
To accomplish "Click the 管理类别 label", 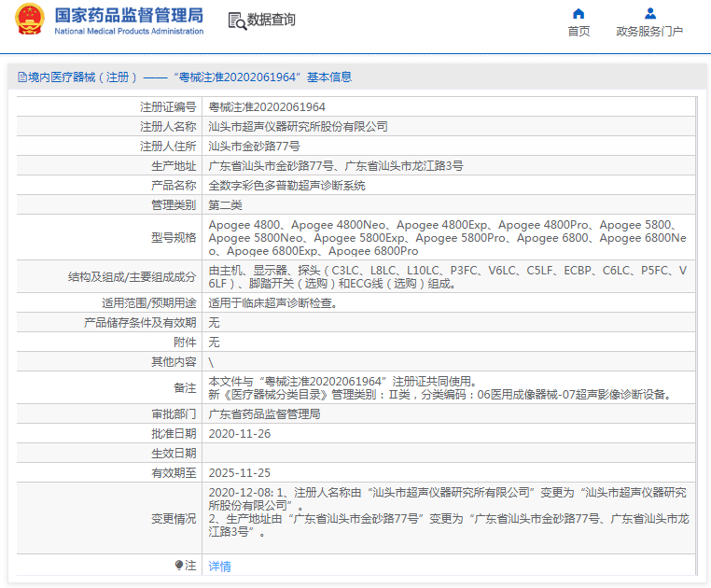I will [174, 205].
